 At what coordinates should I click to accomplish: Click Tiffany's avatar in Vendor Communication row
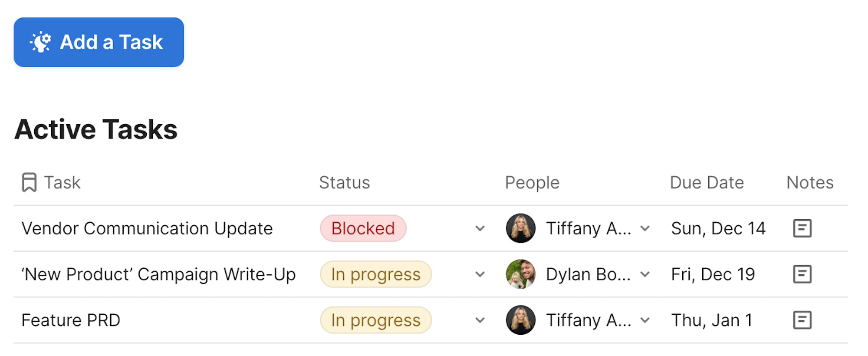(520, 228)
